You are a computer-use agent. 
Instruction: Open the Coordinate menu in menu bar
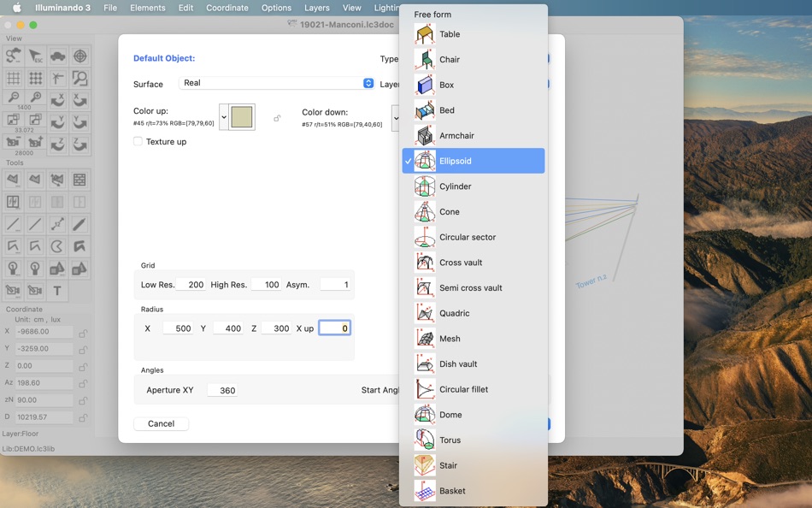point(227,8)
